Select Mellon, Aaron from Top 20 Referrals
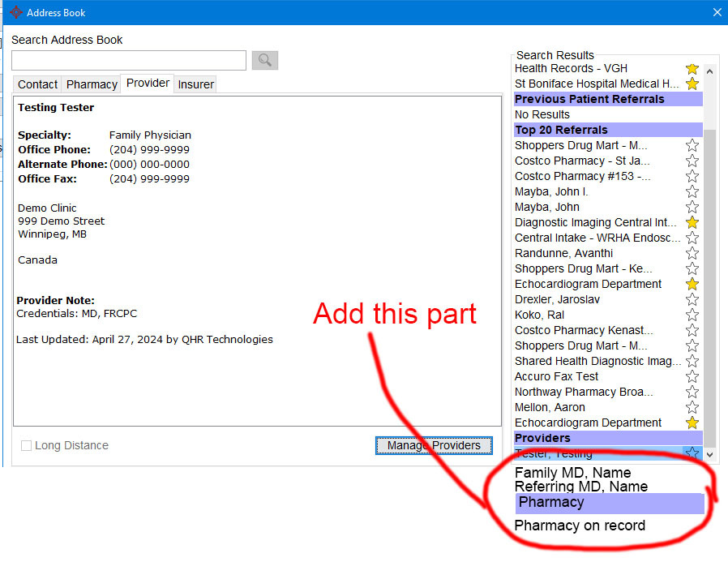Screen dimensions: 728x562 tap(550, 408)
